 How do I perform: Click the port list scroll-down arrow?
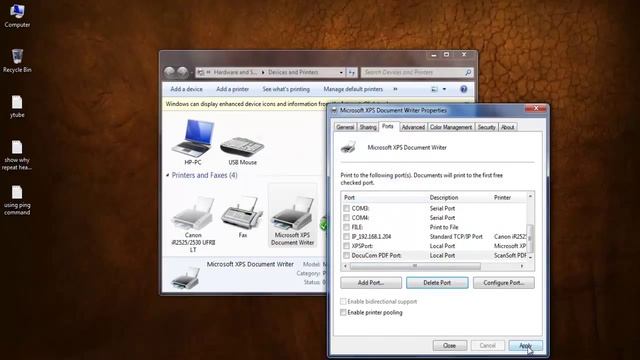pos(530,258)
